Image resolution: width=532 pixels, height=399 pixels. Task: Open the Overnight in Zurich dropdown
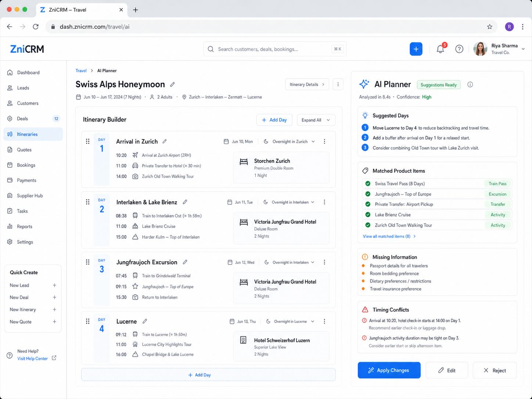pyautogui.click(x=290, y=141)
